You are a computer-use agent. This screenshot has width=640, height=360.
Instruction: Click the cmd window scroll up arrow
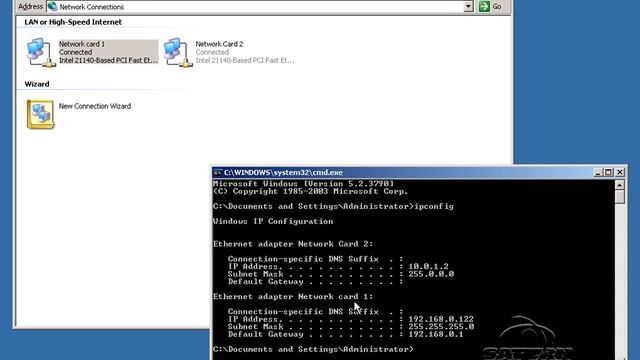[x=620, y=185]
